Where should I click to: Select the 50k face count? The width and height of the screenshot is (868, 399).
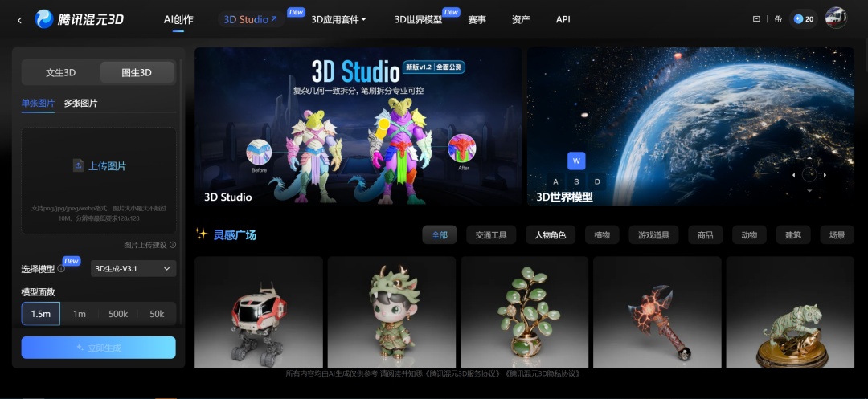tap(157, 313)
